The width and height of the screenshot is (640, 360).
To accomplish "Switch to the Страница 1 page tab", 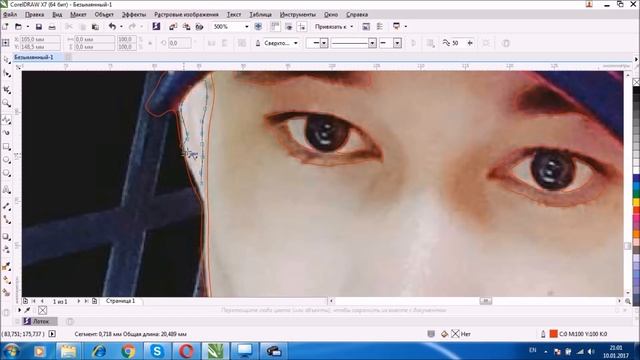I will click(120, 301).
